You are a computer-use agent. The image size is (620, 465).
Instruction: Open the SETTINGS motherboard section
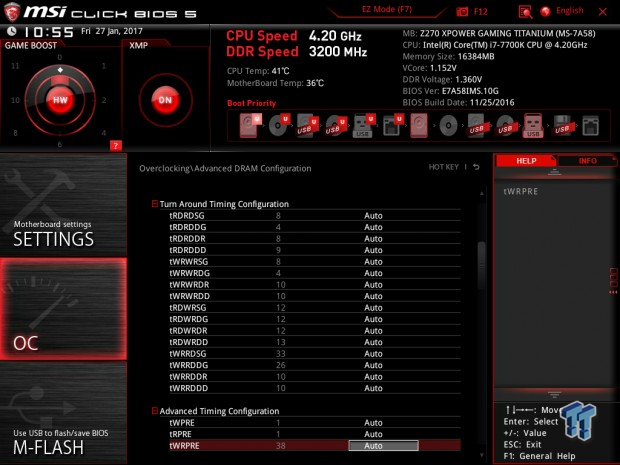(x=63, y=205)
